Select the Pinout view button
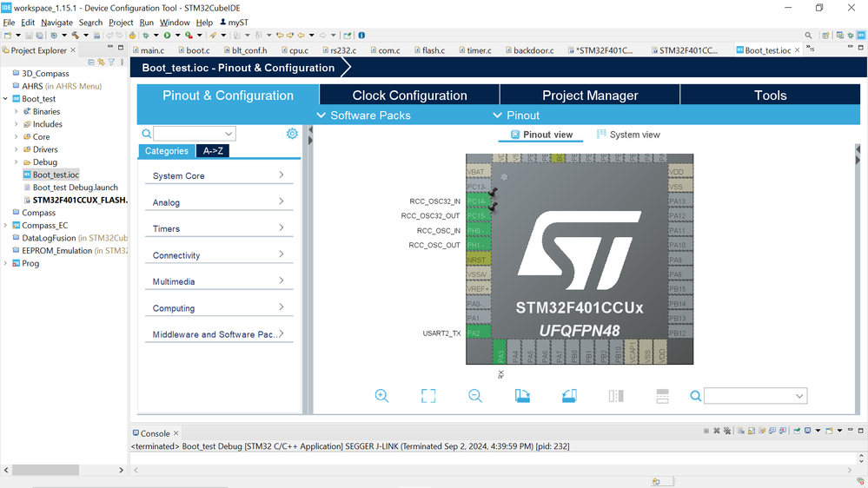Image resolution: width=868 pixels, height=488 pixels. pyautogui.click(x=541, y=135)
